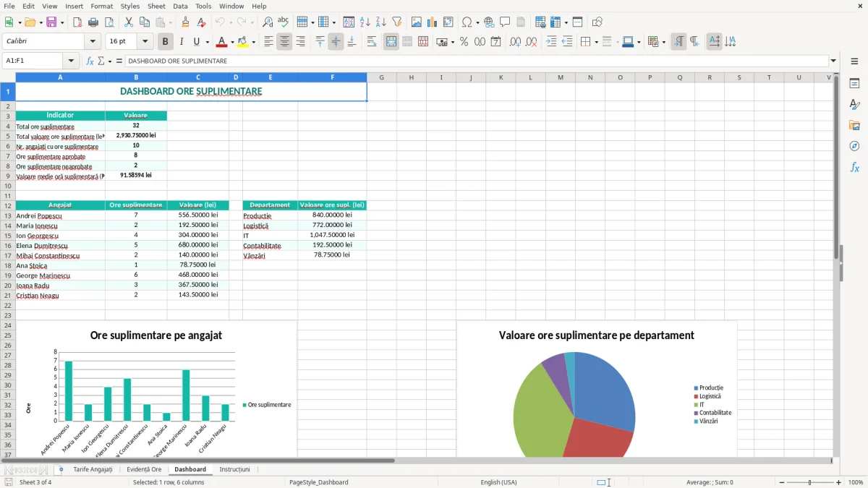Format as percent icon

tap(464, 42)
